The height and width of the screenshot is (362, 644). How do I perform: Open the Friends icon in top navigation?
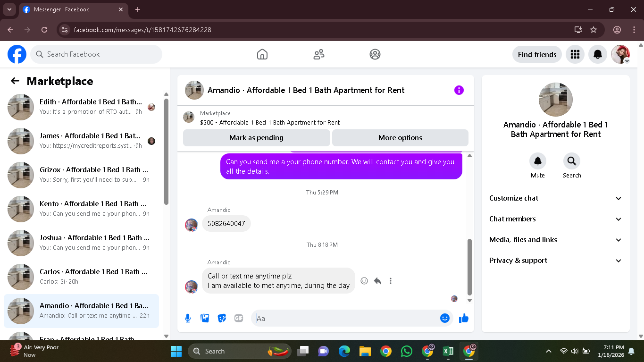coord(319,54)
